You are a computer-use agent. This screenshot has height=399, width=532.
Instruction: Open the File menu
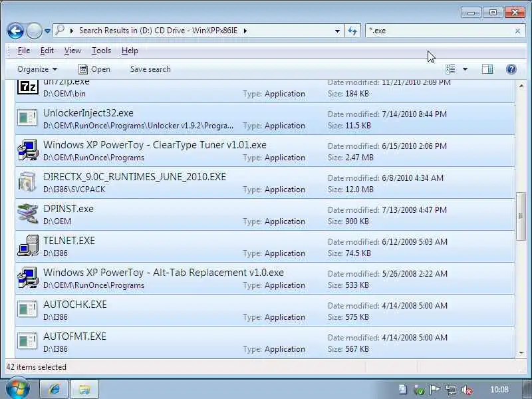(x=24, y=51)
